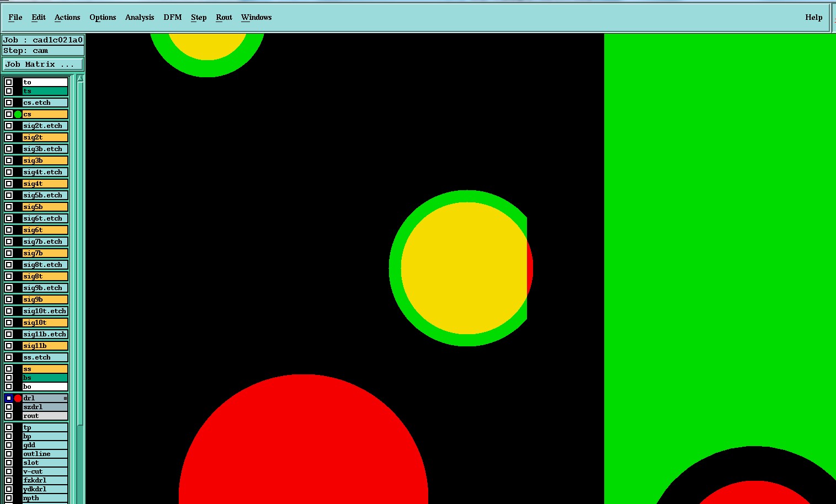This screenshot has height=504, width=836.
Task: Select the v-cut layer name
Action: click(45, 471)
